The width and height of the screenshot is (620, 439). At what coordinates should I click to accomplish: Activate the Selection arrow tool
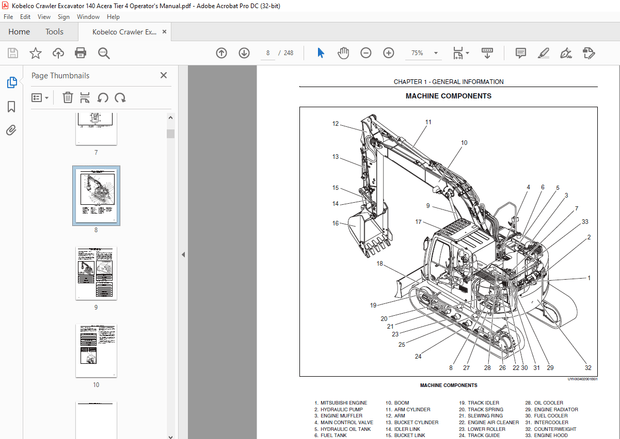pos(321,53)
